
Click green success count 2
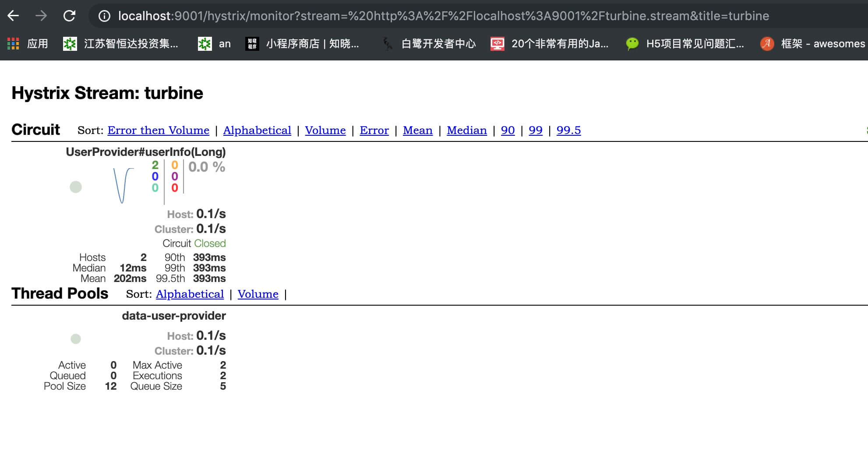pos(155,165)
